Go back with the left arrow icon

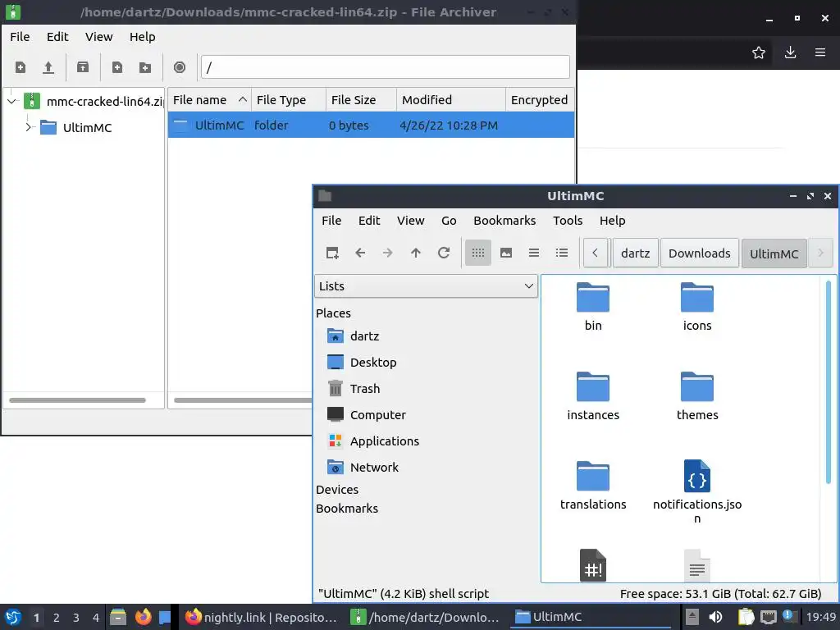[361, 253]
